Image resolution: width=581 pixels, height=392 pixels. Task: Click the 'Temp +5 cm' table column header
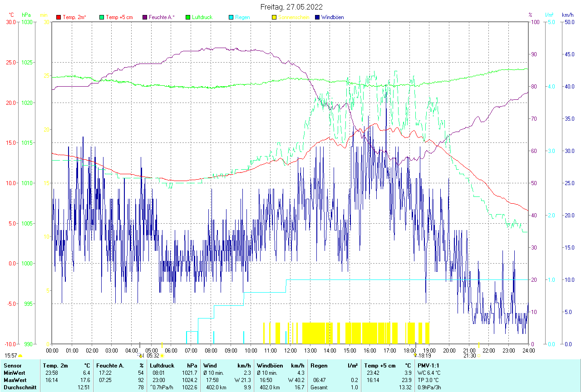pos(380,365)
